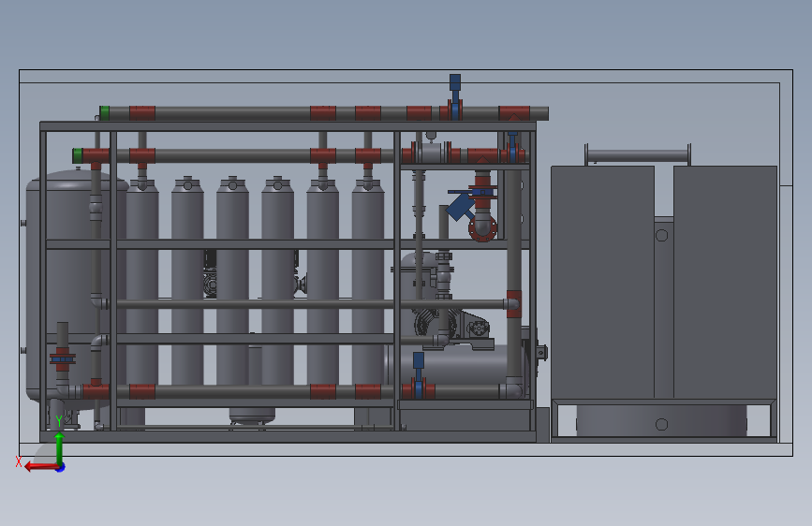Viewport: 812px width, 526px height.
Task: Select the blue diagonal Y-strainer valve body
Action: (x=459, y=207)
